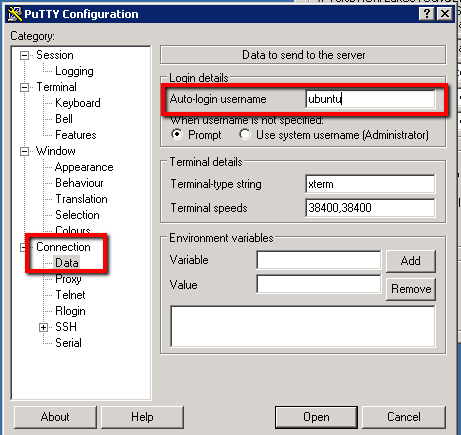Click the Terminal speeds field
The image size is (461, 435).
370,208
